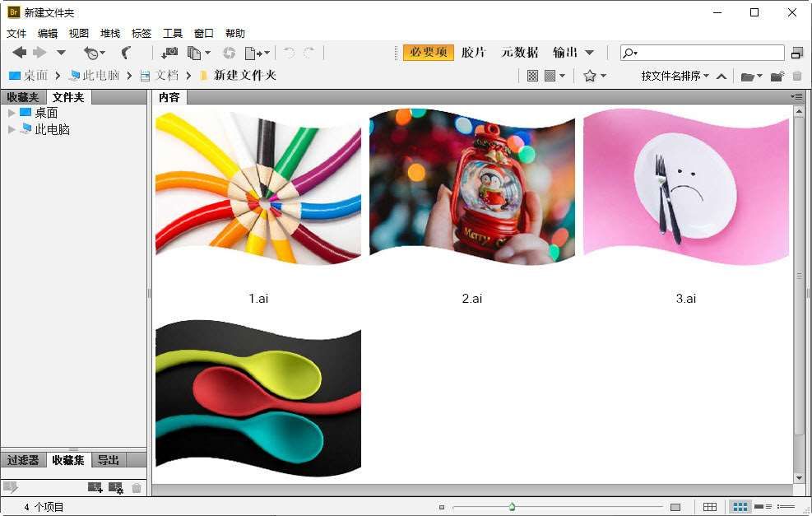812x516 pixels.
Task: Open the search magnifier options dropdown
Action: (x=630, y=53)
